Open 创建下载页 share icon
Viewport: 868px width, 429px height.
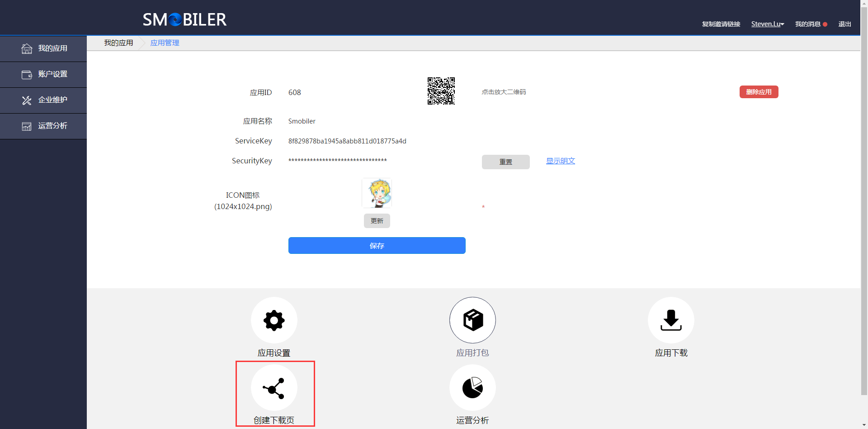point(274,388)
